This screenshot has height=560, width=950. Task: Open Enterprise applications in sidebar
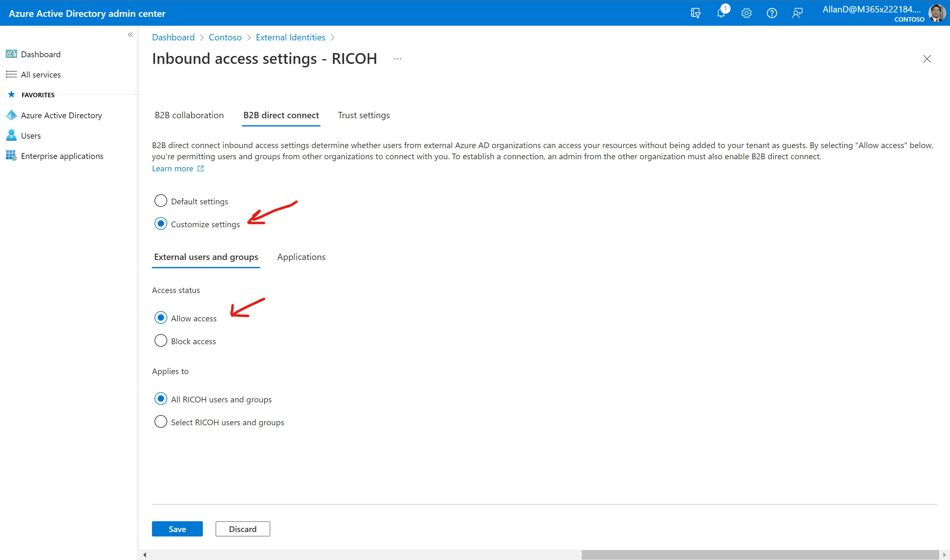coord(62,156)
